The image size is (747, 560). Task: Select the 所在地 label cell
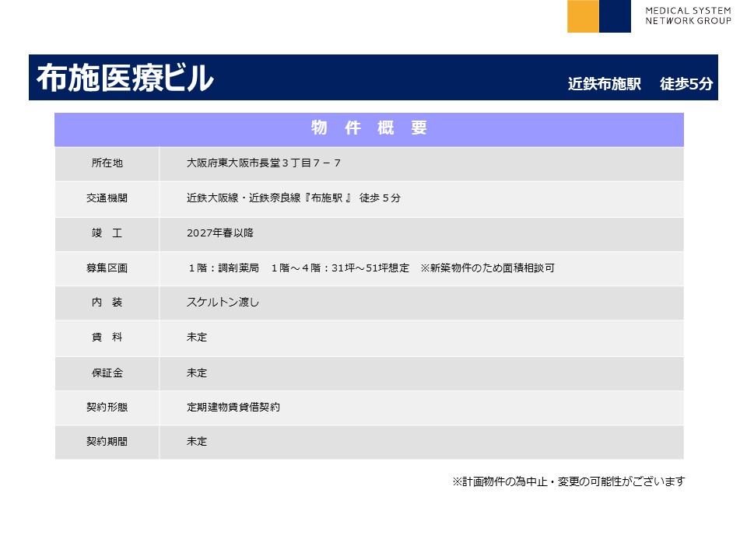[107, 164]
